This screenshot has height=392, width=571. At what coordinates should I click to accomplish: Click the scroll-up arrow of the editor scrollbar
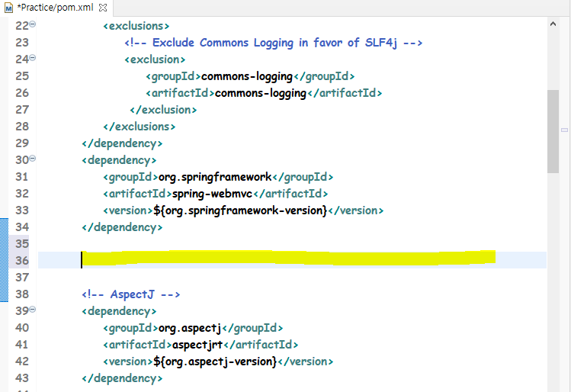[553, 24]
